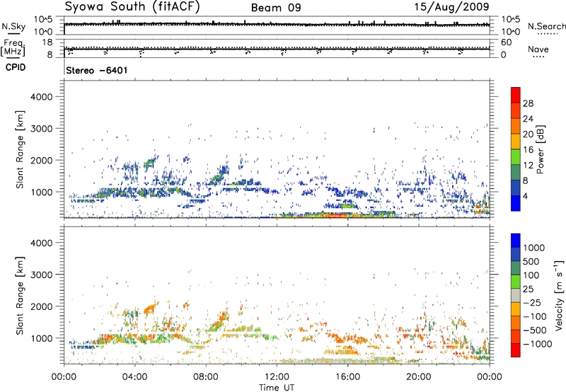
Task: Select the '12:00' time tick label
Action: (x=277, y=377)
